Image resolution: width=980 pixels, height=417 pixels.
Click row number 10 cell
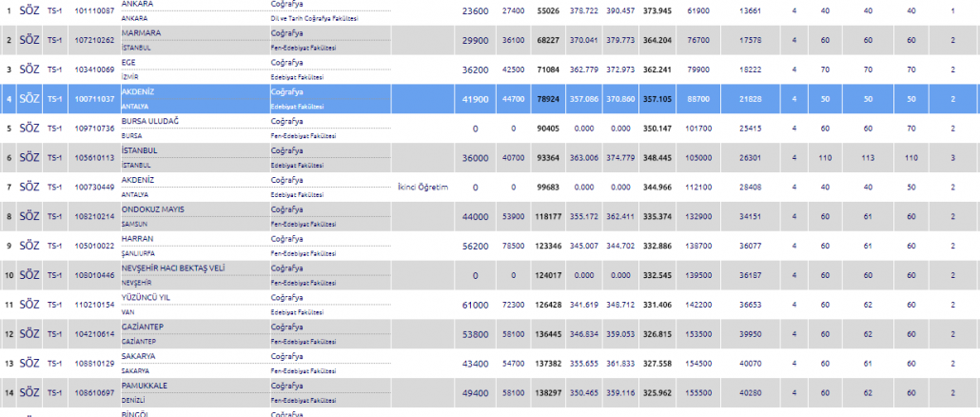(x=9, y=275)
